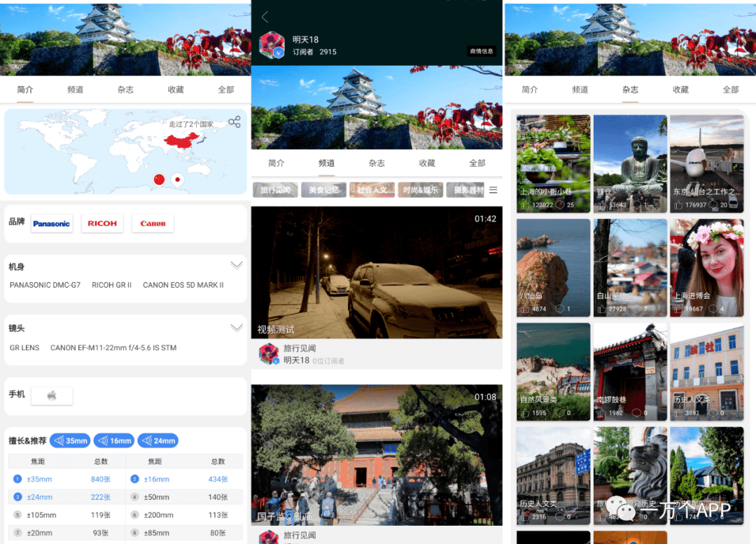Open 旅行见闻 channel link under 视频测试 video
The image size is (756, 544).
[x=300, y=348]
